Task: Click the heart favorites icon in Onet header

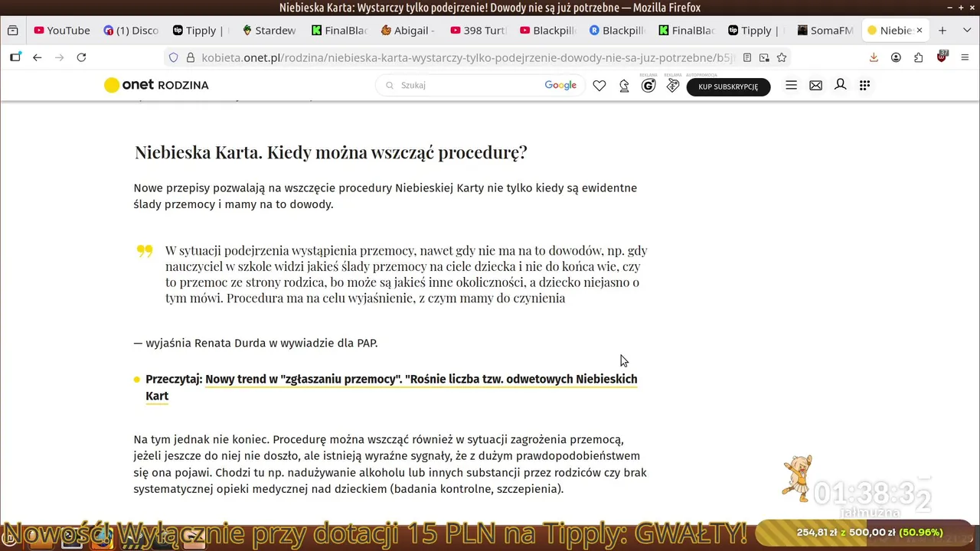Action: [x=599, y=86]
